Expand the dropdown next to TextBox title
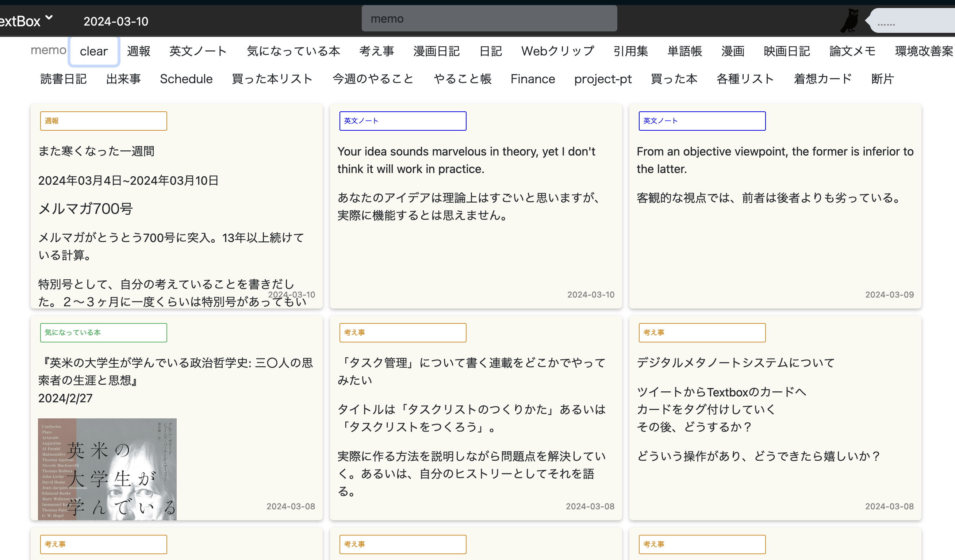 pyautogui.click(x=50, y=17)
